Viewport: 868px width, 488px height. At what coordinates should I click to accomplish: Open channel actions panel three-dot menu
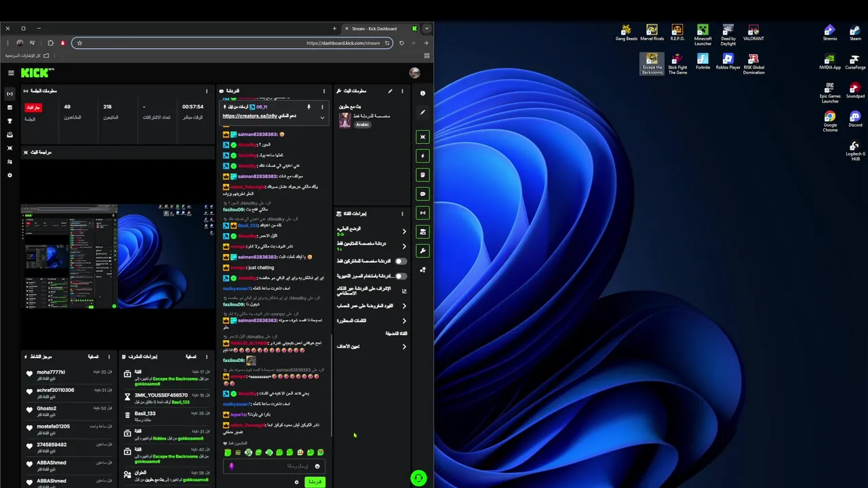[x=402, y=213]
